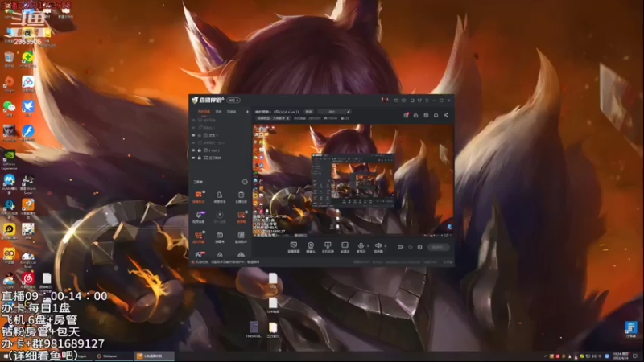
Task: Open the hamburger menu in streaming app title bar
Action: click(427, 101)
